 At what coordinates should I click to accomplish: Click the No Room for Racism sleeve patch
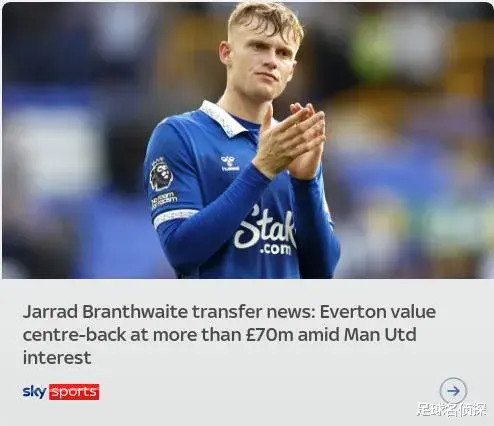pyautogui.click(x=164, y=199)
